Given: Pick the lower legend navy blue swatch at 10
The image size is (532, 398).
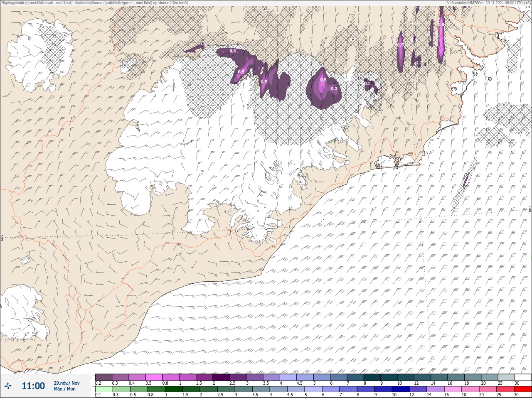Looking at the screenshot, I should (400, 389).
